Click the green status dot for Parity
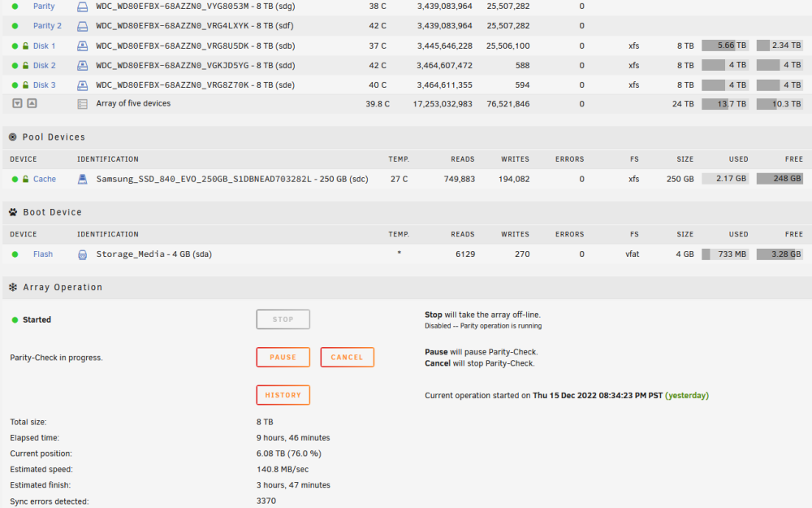 [x=15, y=7]
